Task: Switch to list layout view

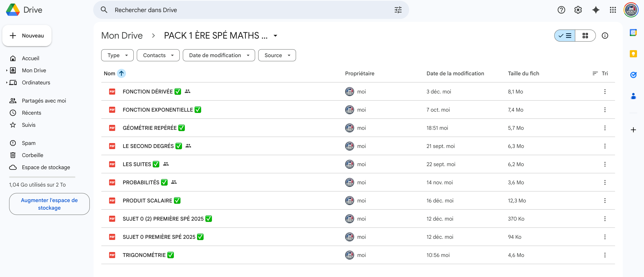Action: (565, 36)
